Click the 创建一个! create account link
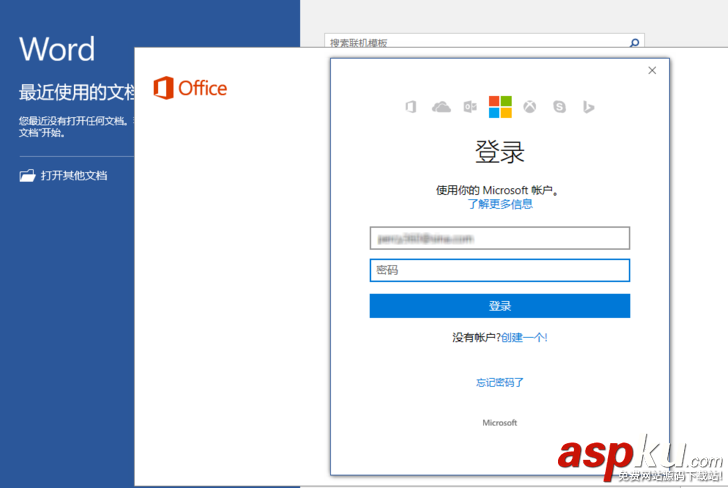The height and width of the screenshot is (488, 728). [x=524, y=338]
